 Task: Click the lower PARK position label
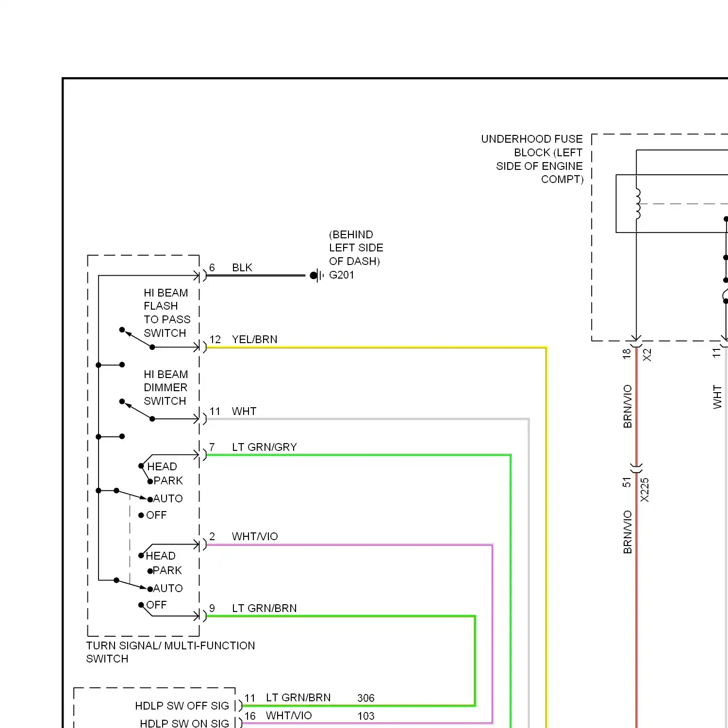pyautogui.click(x=167, y=571)
